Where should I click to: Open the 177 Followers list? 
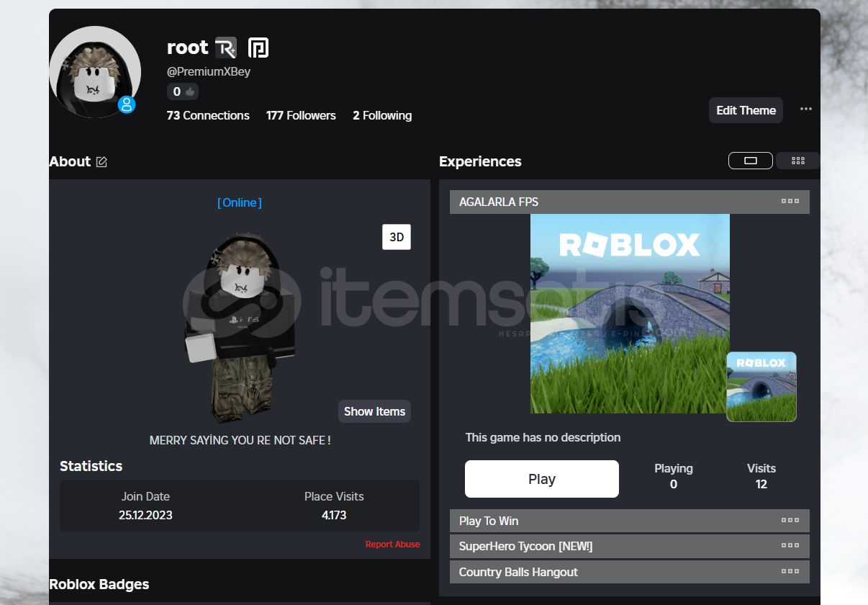301,115
